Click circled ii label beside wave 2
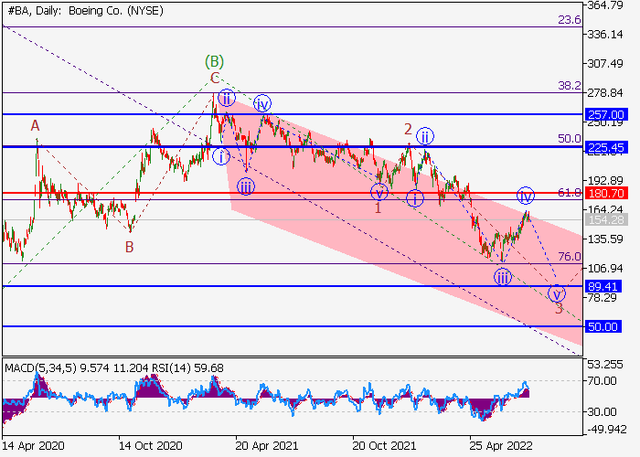The width and height of the screenshot is (640, 457). point(425,136)
